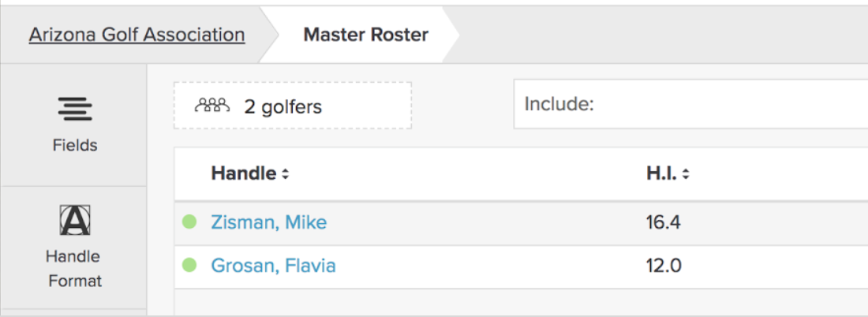Open Grosan, Flavia golfer profile

pos(274,266)
